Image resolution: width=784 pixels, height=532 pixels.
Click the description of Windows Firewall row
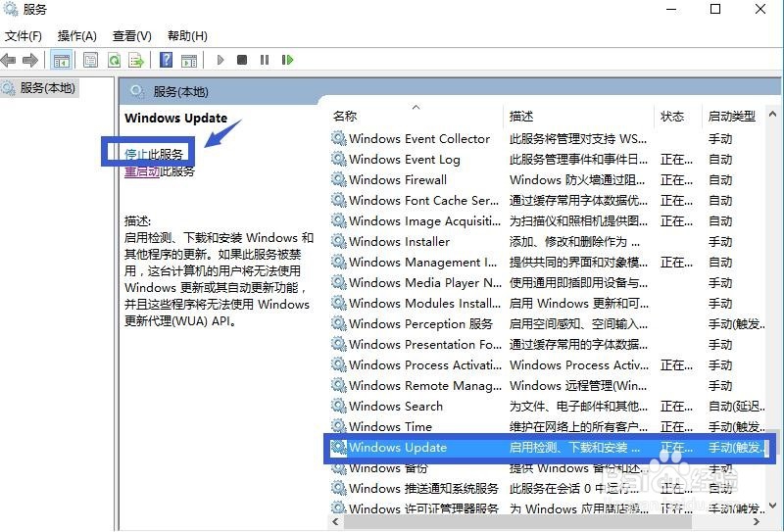(x=577, y=180)
